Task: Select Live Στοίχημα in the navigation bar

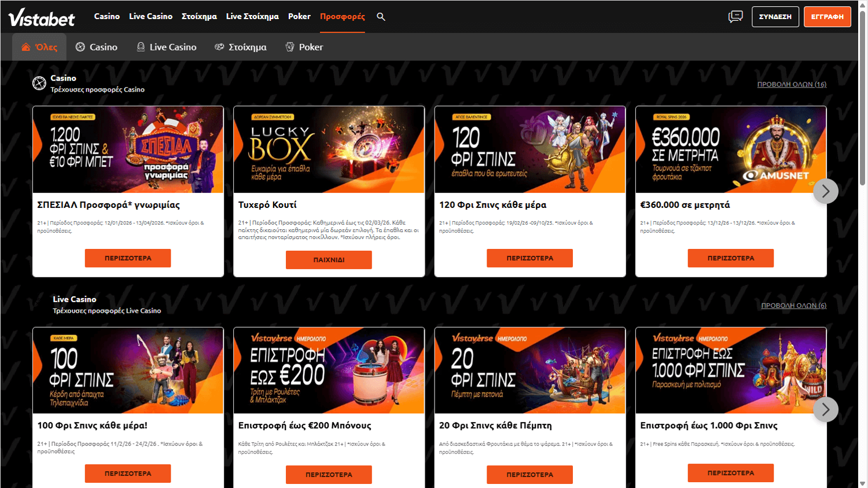Action: [x=252, y=16]
